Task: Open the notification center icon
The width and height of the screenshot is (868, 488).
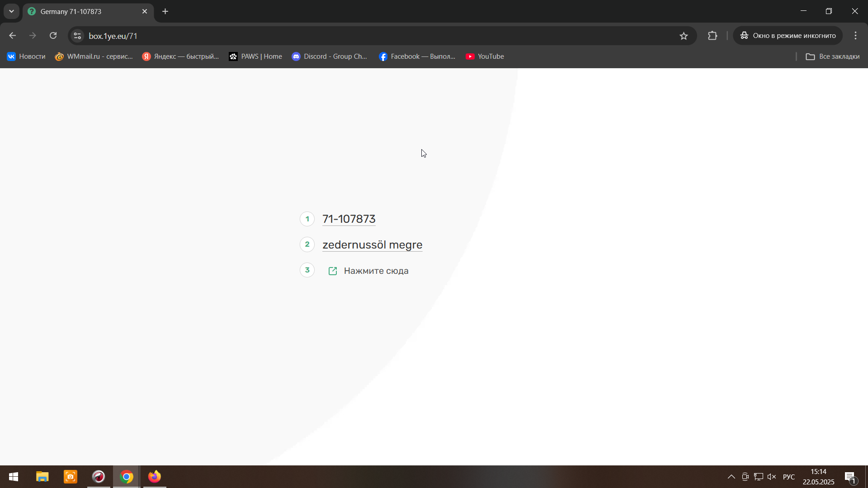Action: click(x=850, y=477)
